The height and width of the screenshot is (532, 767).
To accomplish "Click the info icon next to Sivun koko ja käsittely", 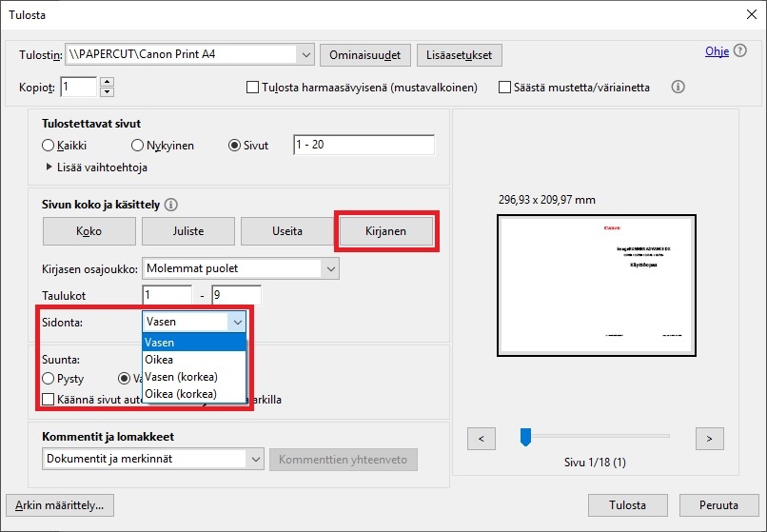I will point(170,205).
